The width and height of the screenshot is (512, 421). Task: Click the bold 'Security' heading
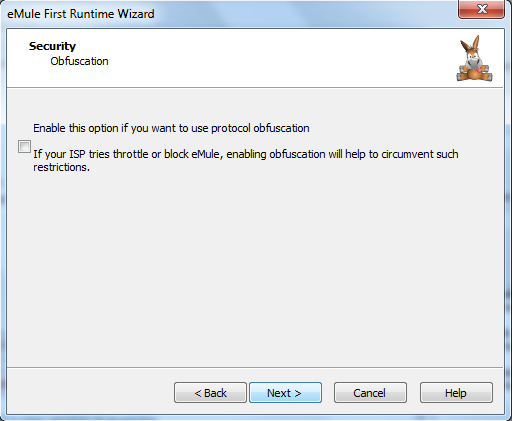tap(52, 46)
